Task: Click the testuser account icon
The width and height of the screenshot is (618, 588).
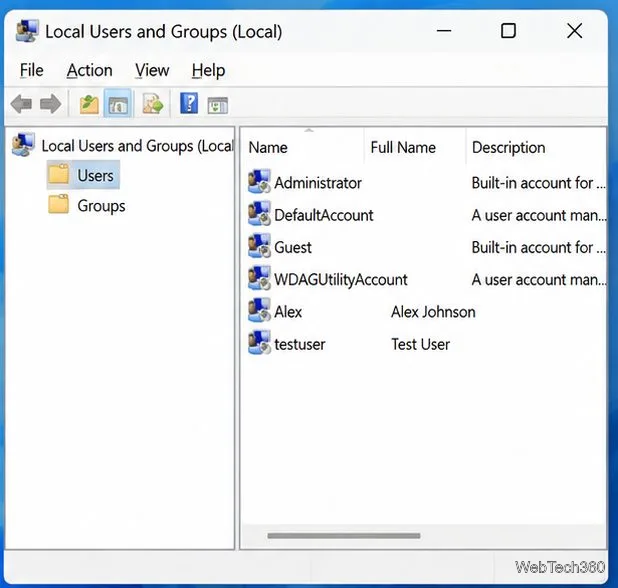Action: click(x=259, y=343)
